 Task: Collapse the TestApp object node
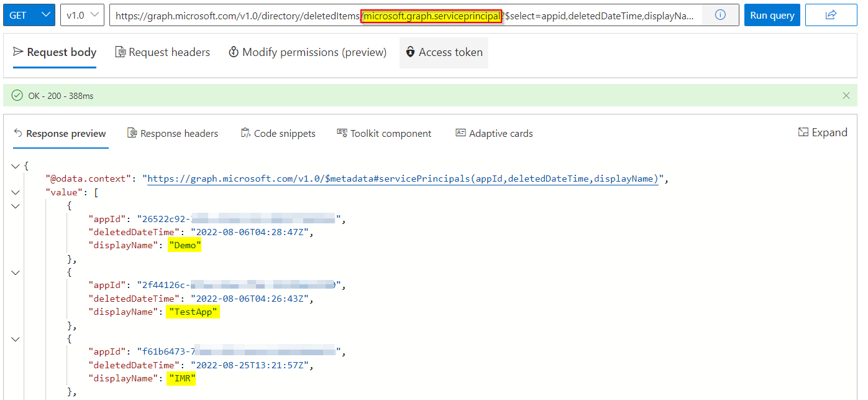pos(16,272)
